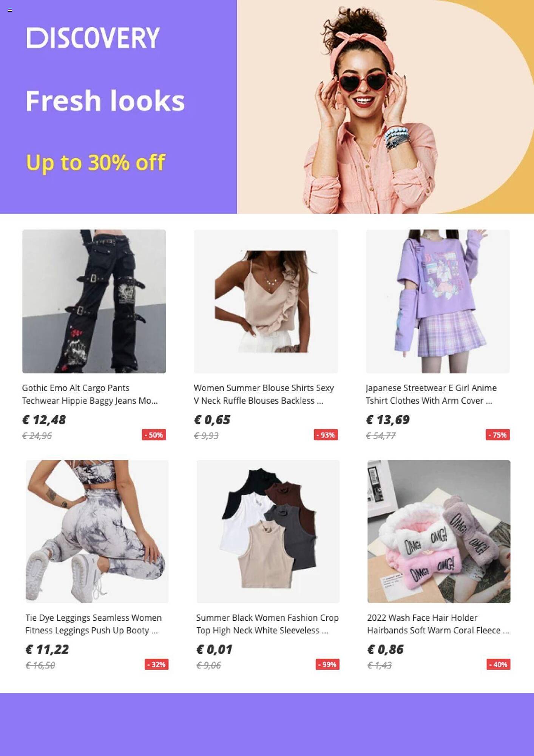Click the -50% discount badge
Screen dimensions: 534x756
pos(154,435)
